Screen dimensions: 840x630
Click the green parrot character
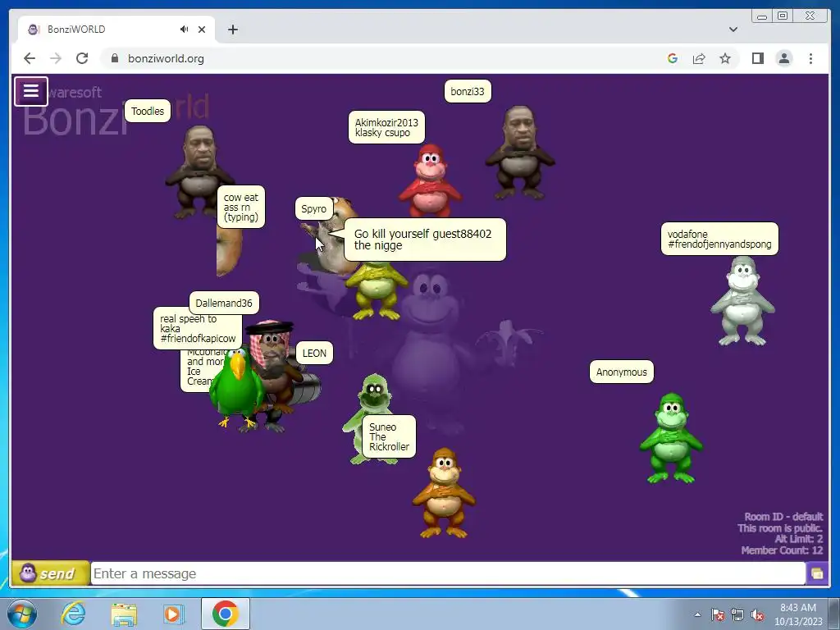tap(236, 388)
